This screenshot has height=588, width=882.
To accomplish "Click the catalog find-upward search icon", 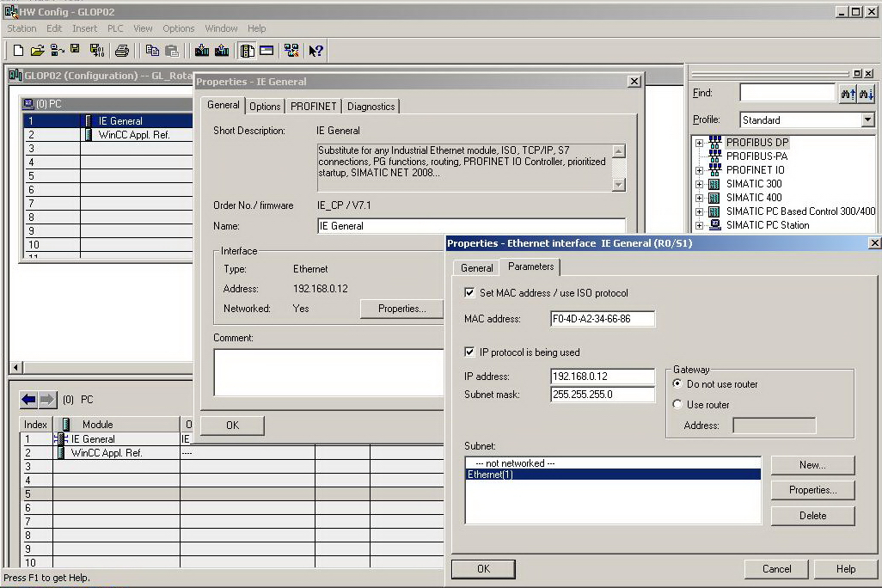I will tap(847, 94).
